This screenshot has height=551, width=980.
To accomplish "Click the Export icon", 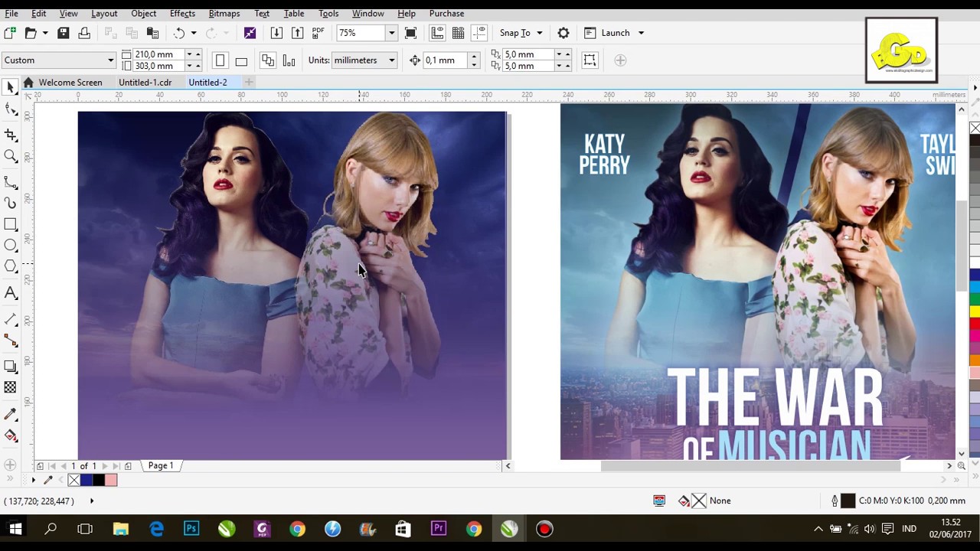I will [x=297, y=33].
